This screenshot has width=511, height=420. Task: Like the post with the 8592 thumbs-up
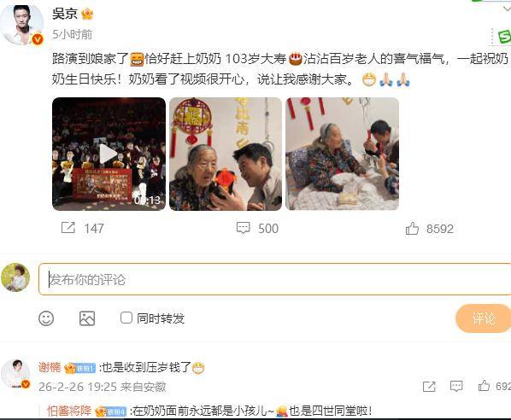click(412, 228)
